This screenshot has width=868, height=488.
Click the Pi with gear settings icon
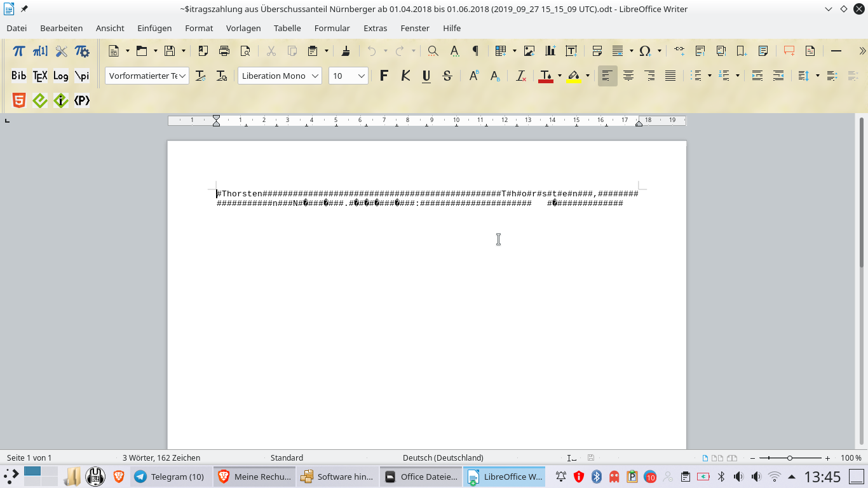[82, 51]
